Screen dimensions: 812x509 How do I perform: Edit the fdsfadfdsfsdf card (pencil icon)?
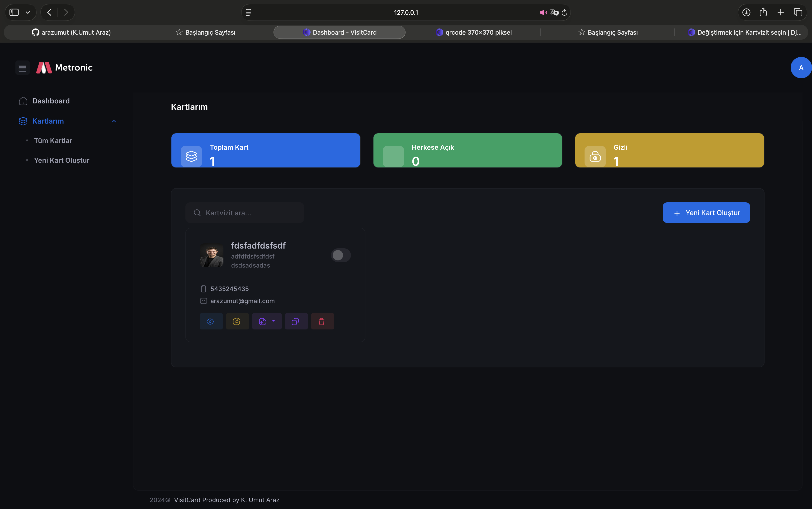click(237, 321)
